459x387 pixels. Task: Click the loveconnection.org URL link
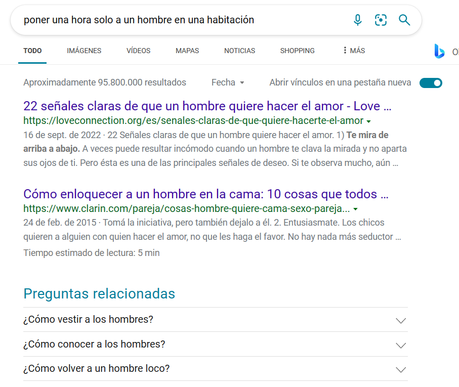pyautogui.click(x=193, y=121)
